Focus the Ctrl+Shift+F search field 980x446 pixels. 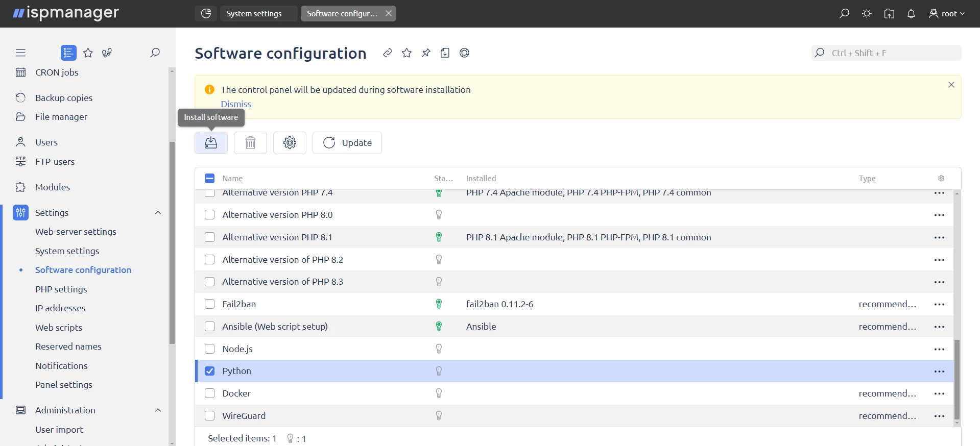pyautogui.click(x=886, y=53)
